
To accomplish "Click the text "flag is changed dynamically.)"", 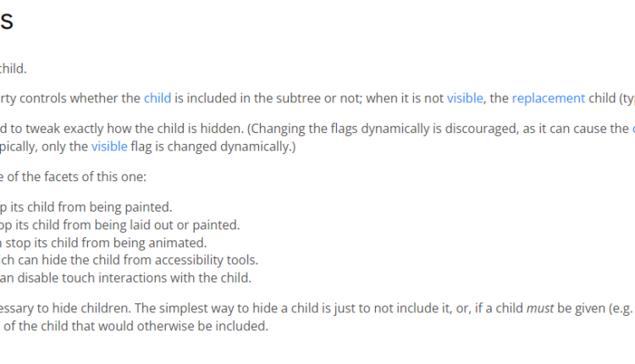I will pos(215,146).
